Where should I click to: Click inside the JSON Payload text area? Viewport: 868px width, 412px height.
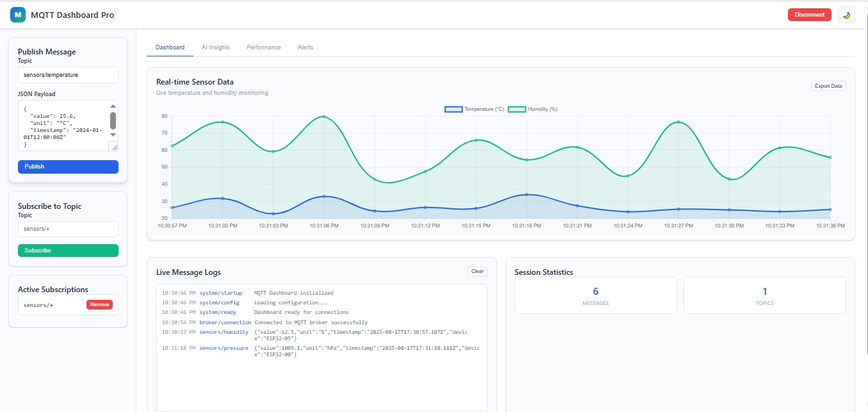pyautogui.click(x=63, y=126)
